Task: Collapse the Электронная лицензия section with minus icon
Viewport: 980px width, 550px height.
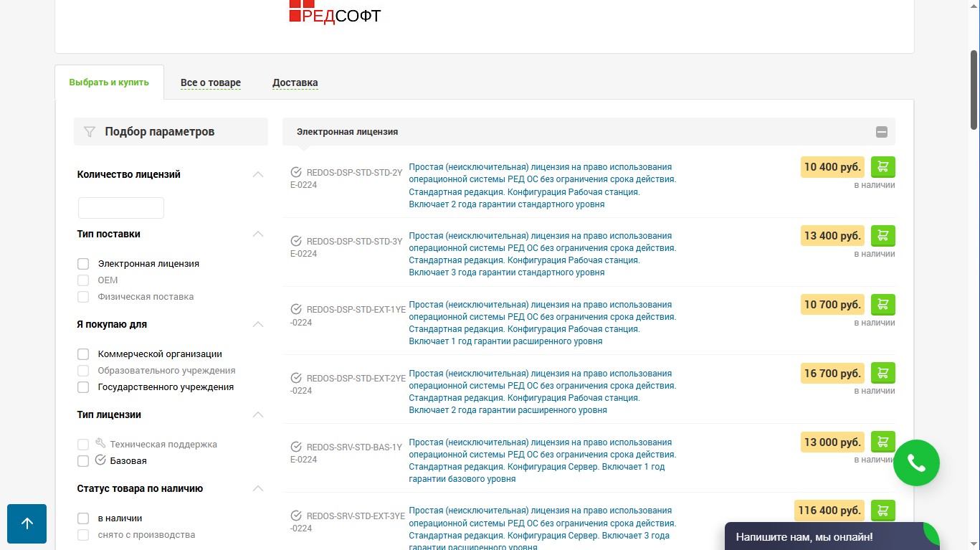Action: coord(882,132)
